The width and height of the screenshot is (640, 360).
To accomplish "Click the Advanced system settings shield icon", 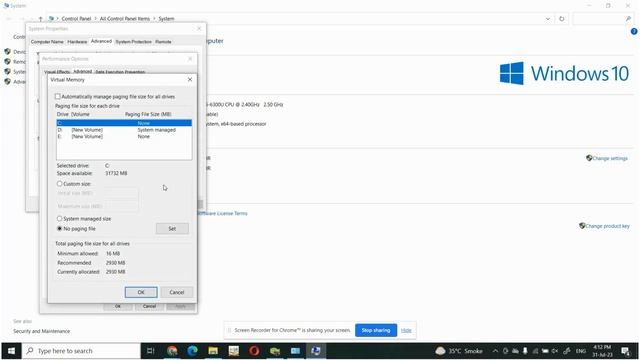I will (7, 81).
